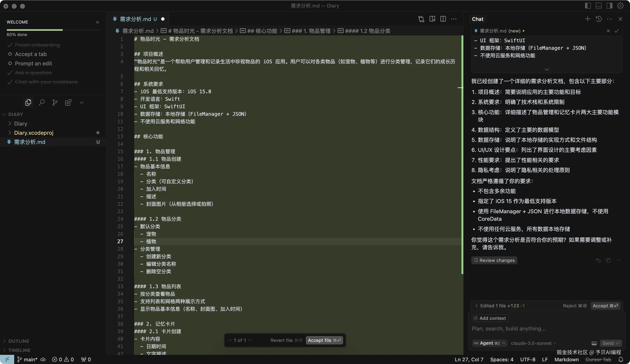This screenshot has width=630, height=364.
Task: Open the Source Control sidebar icon
Action: click(55, 102)
